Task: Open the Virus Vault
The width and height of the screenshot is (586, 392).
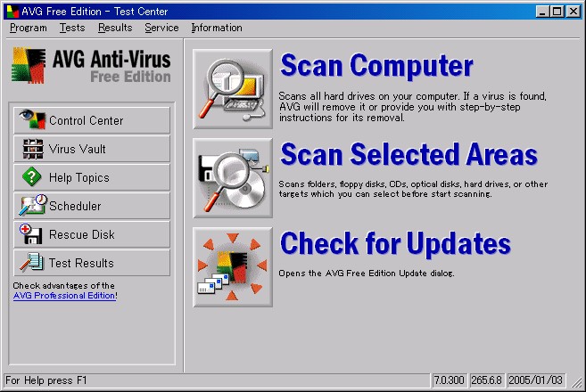Action: [x=92, y=149]
